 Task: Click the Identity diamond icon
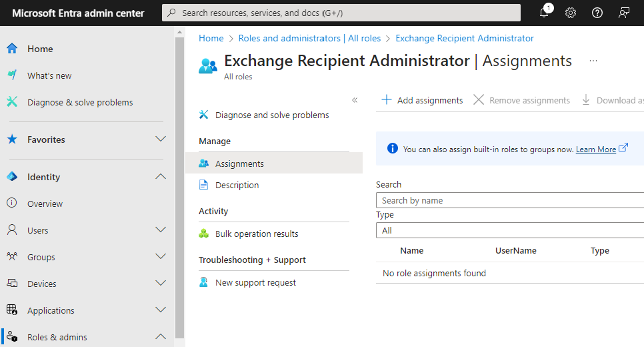(x=12, y=177)
